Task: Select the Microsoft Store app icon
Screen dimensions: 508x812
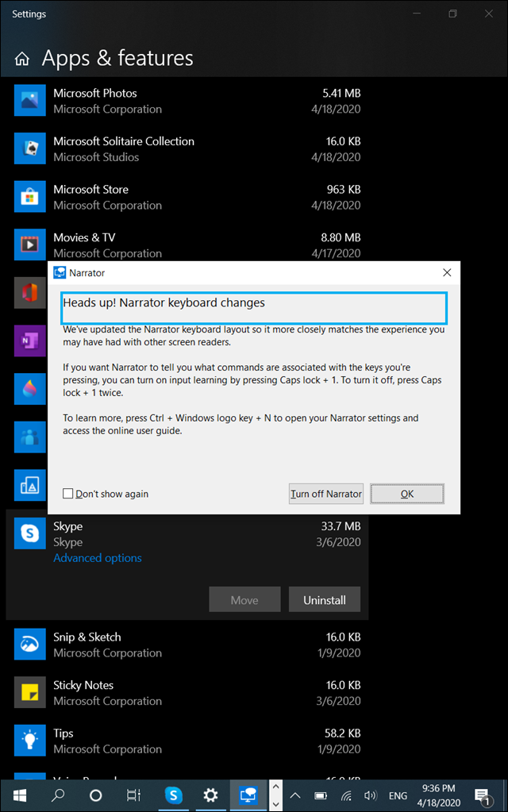Action: 29,197
